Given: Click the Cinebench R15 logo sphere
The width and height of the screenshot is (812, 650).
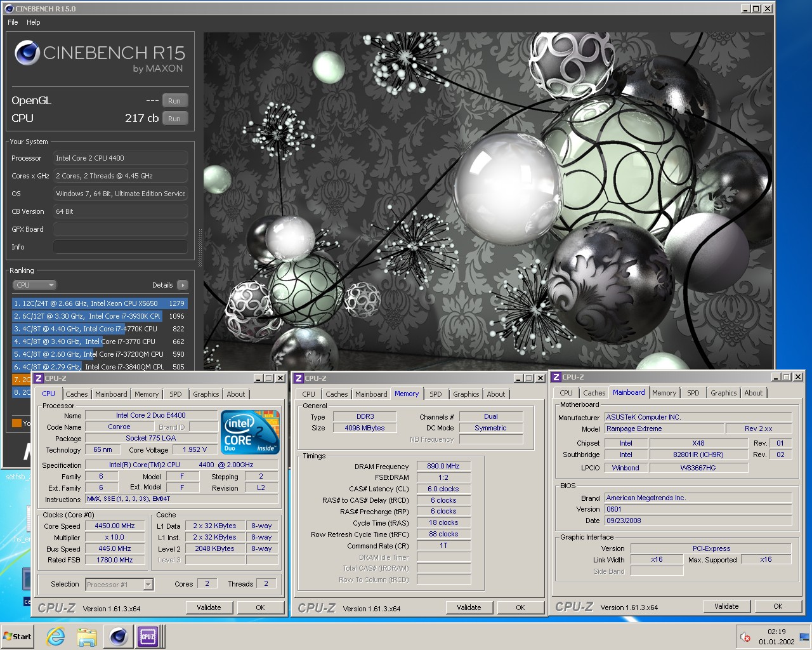Looking at the screenshot, I should [x=27, y=53].
